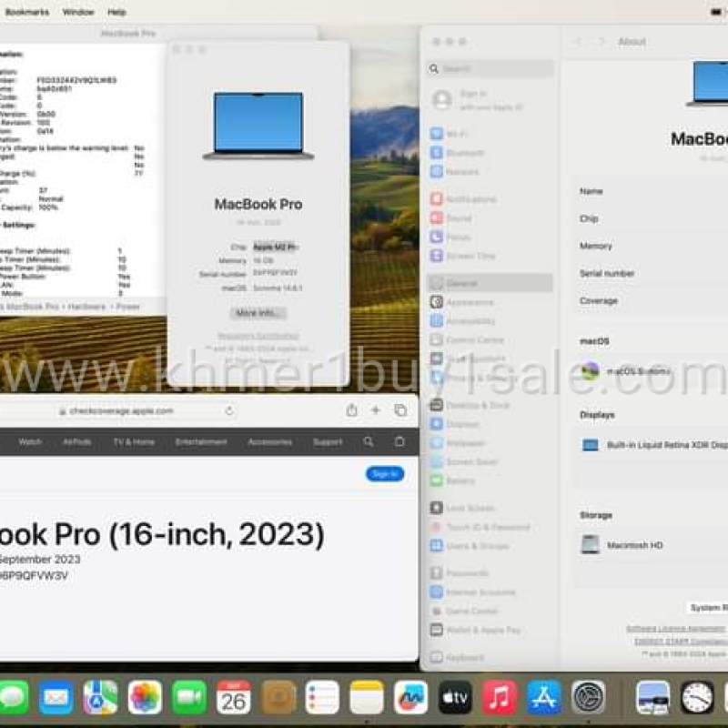
Task: Open Appearance settings in the sidebar
Action: click(490, 302)
